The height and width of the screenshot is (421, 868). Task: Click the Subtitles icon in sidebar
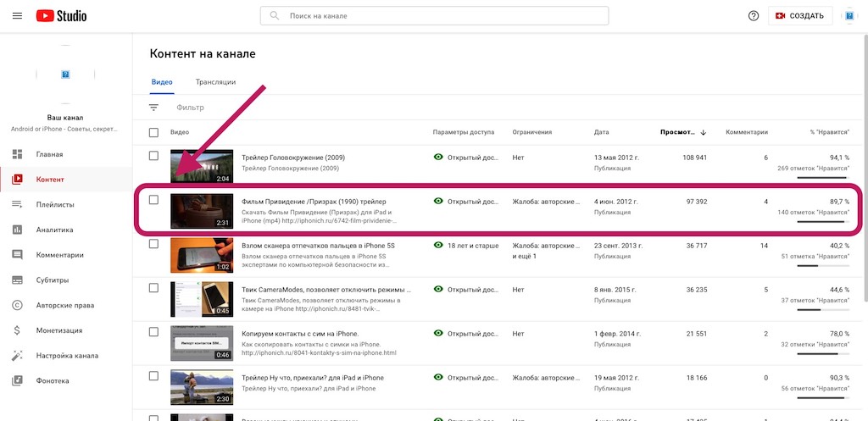(x=17, y=280)
